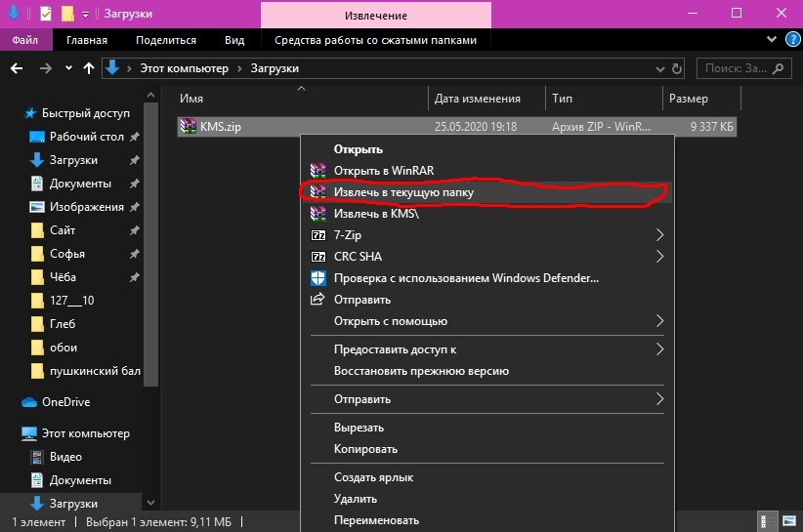Go up one folder level arrow
The height and width of the screenshot is (532, 803).
(89, 68)
